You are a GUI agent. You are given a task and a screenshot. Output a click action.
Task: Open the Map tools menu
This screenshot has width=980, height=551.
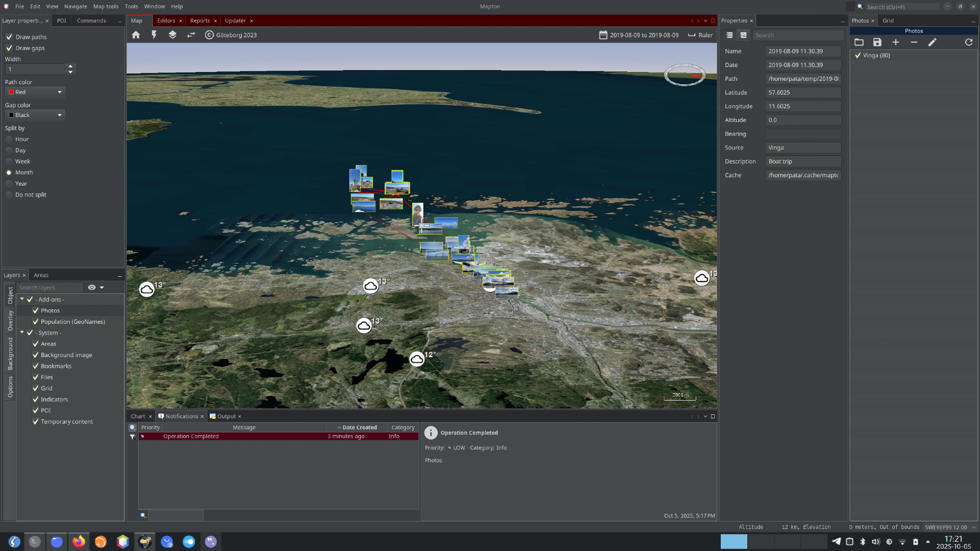pos(106,6)
